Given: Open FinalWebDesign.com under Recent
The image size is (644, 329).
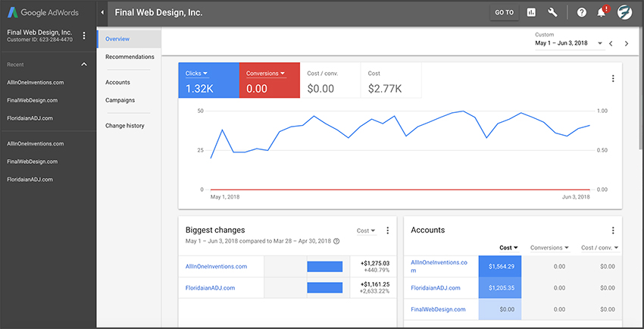Looking at the screenshot, I should pos(32,100).
